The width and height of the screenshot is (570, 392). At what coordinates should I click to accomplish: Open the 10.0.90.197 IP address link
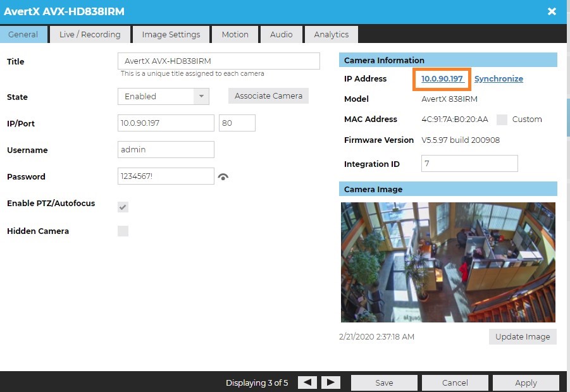click(442, 79)
